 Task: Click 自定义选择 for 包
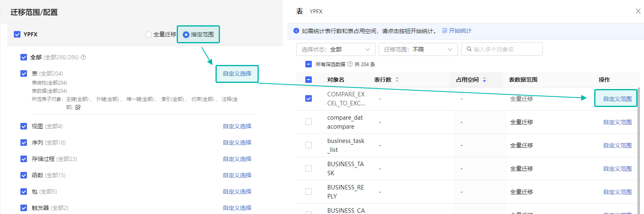pos(237,192)
